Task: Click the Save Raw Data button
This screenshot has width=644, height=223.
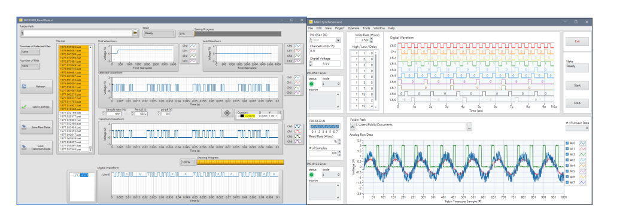Action: 36,127
